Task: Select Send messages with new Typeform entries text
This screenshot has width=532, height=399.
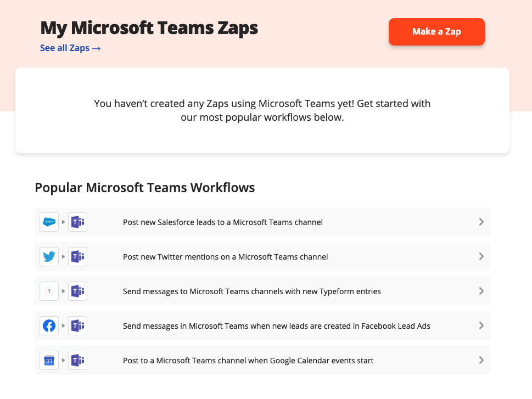Action: tap(252, 291)
